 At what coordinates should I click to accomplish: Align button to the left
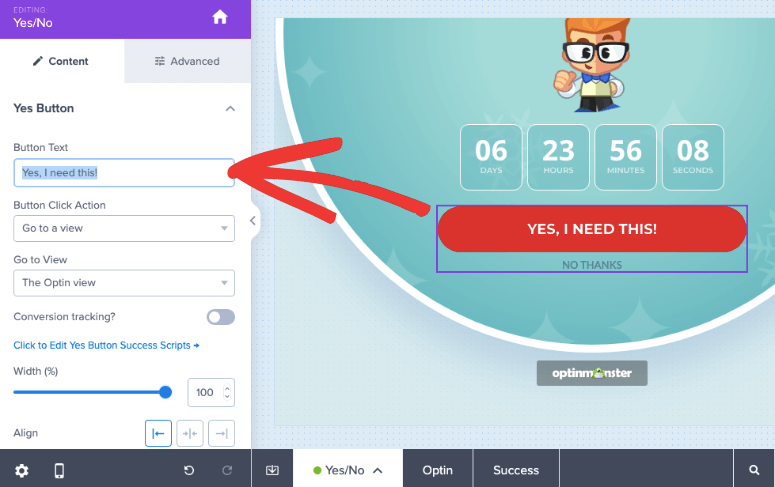pos(158,434)
